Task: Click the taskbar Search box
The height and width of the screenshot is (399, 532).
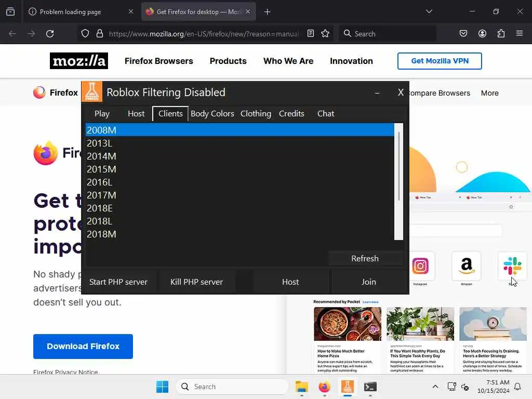Action: 232,387
